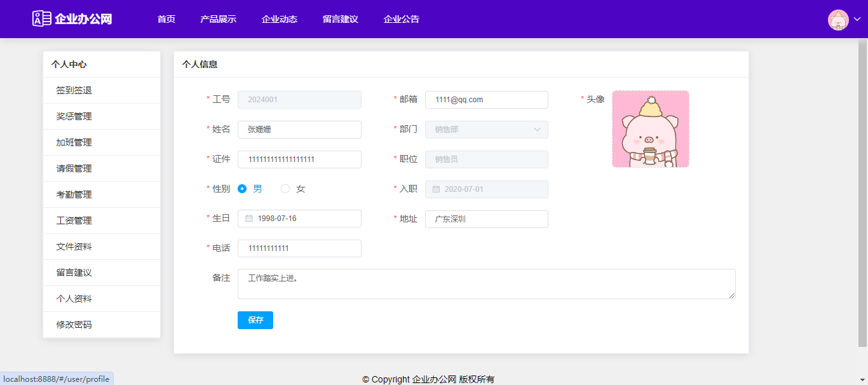Click the 姓名 input field
Viewport: 868px width, 385px height.
pyautogui.click(x=299, y=130)
